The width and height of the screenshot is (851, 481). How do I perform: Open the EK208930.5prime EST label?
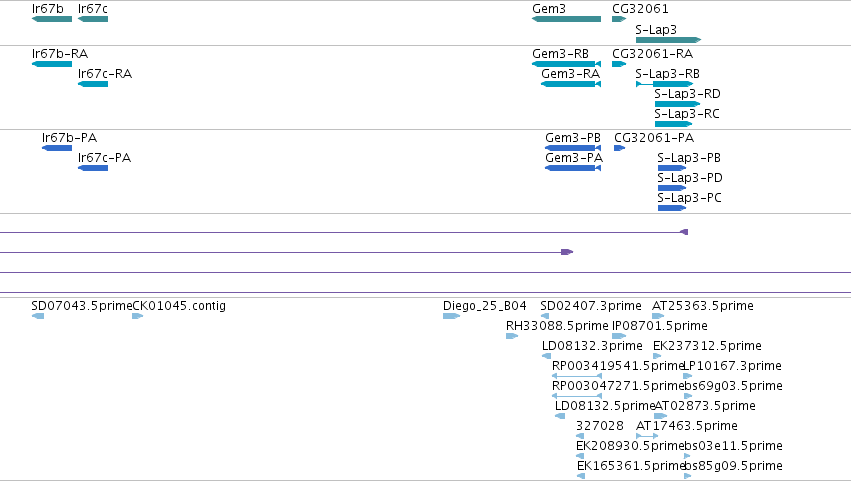coord(630,446)
